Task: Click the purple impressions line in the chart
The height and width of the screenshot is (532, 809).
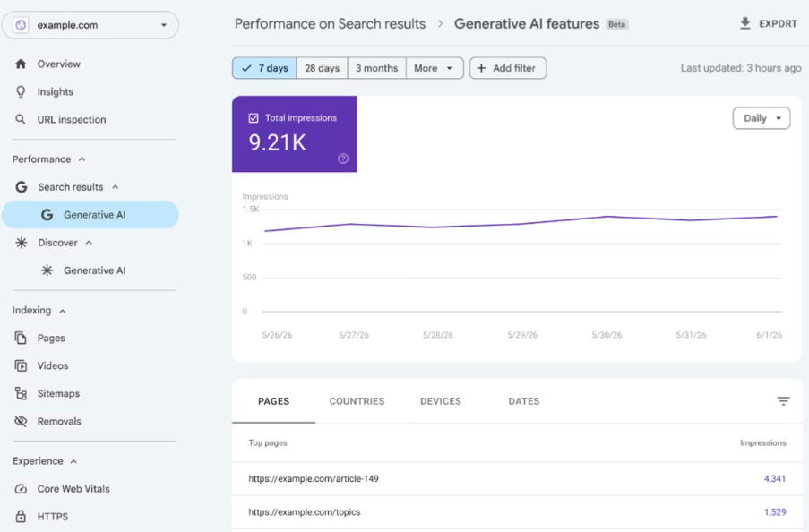Action: click(x=521, y=224)
